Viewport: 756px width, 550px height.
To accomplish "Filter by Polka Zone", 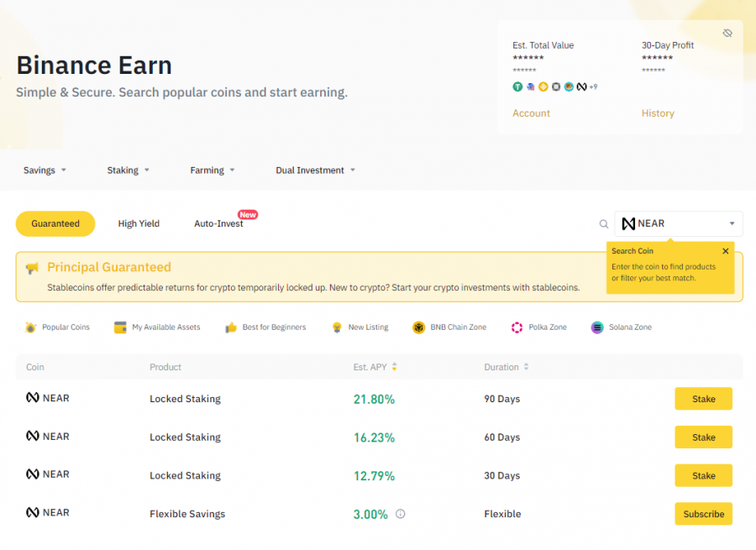I will (539, 327).
